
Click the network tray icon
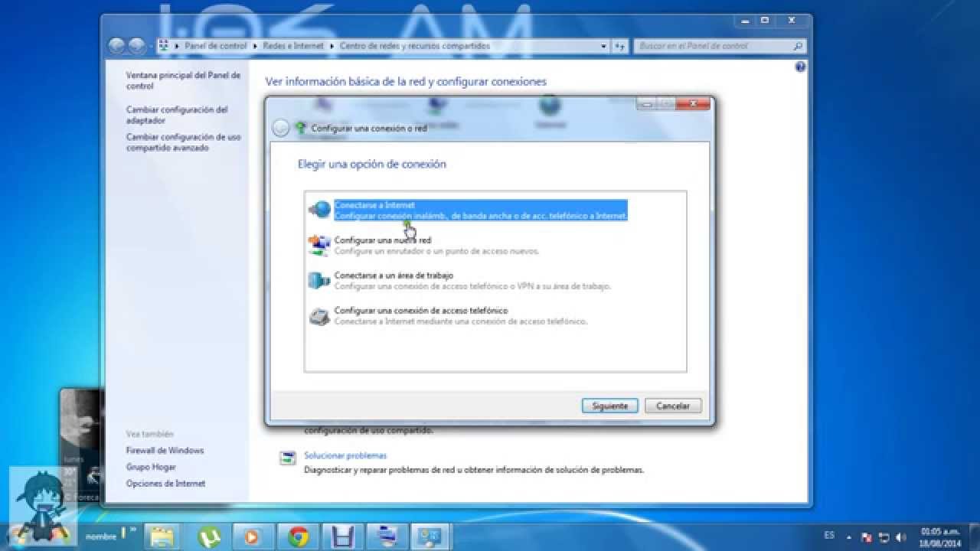pos(884,536)
